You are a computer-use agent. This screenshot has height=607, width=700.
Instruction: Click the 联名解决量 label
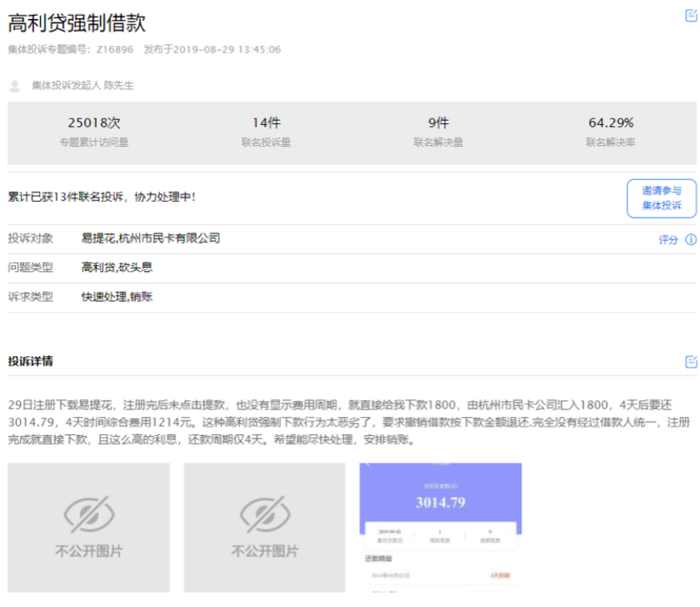(x=438, y=143)
